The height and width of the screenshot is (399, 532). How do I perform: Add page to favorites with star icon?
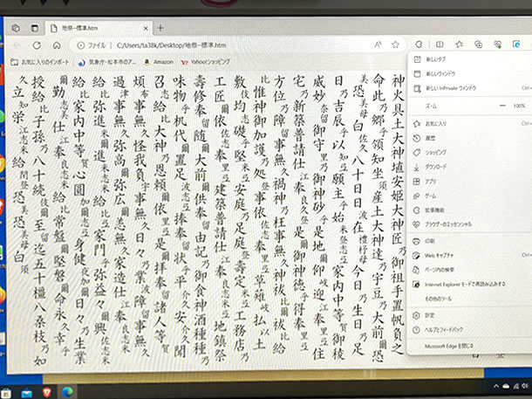(x=395, y=45)
